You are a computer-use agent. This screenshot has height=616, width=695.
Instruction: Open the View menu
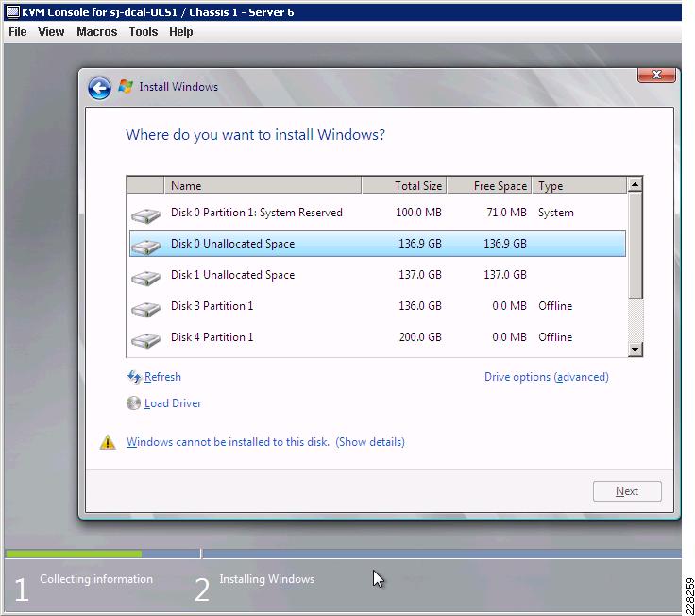pos(51,32)
